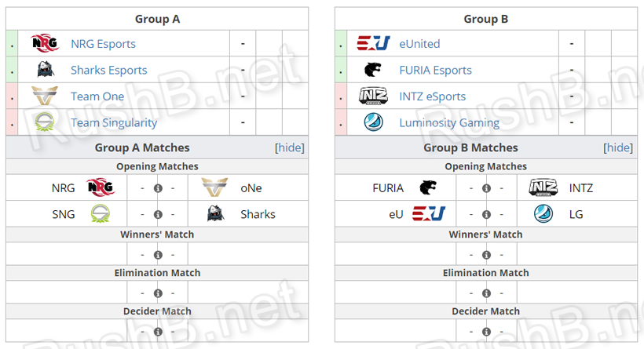Open info icon for NRG vs oNe match
This screenshot has width=644, height=349.
[158, 188]
